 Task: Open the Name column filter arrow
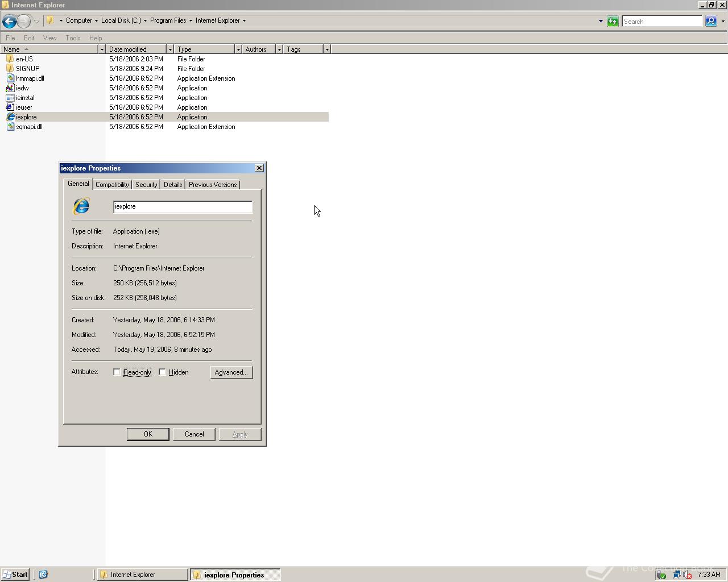[102, 49]
